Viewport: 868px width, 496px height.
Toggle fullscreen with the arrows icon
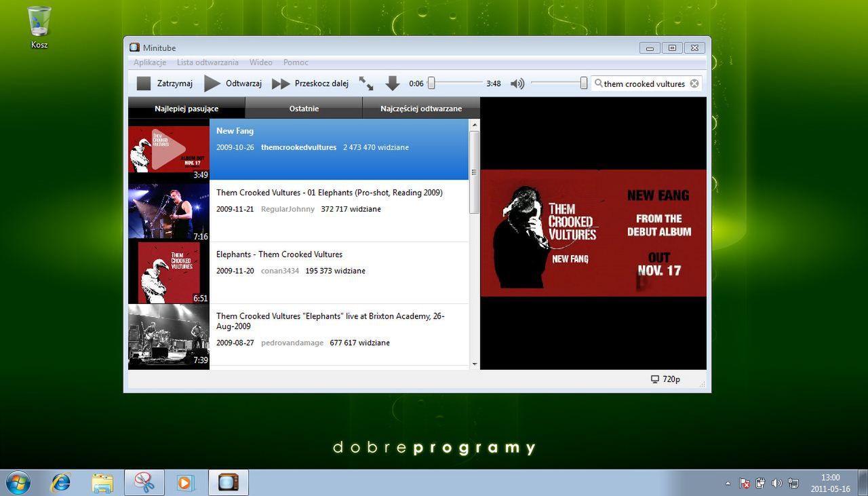[x=366, y=83]
